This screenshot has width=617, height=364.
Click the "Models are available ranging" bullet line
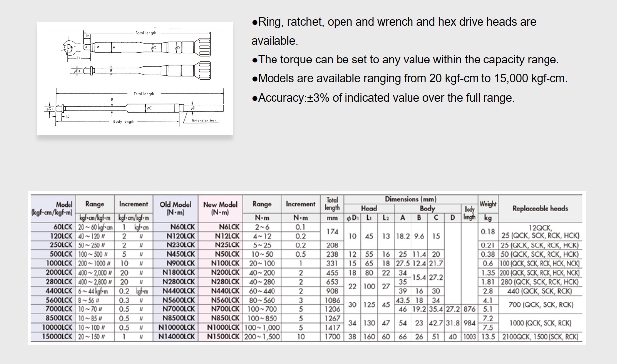(x=409, y=78)
